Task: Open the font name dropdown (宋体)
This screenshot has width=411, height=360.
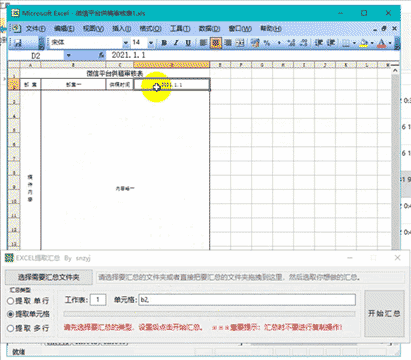Action: tap(126, 43)
